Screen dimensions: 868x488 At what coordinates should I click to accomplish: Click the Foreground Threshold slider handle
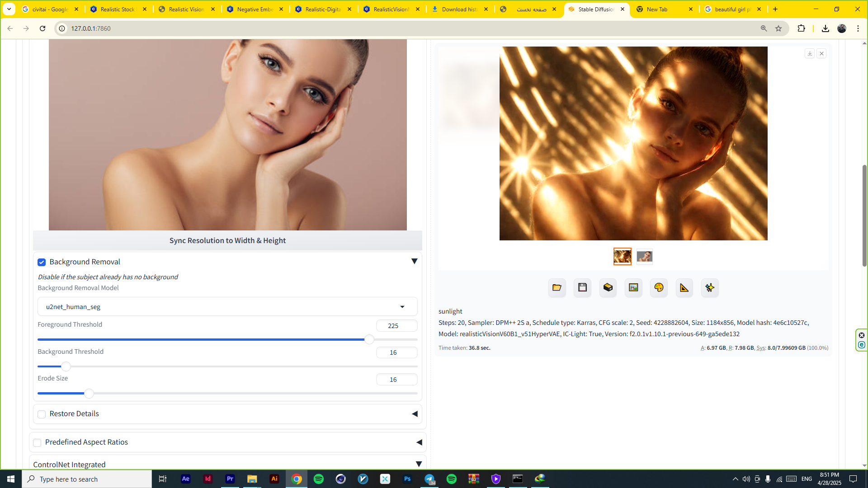[x=369, y=339]
